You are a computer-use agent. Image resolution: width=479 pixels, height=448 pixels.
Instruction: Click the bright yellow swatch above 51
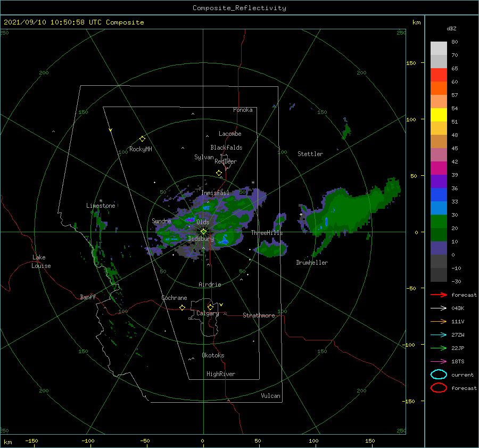tap(439, 115)
